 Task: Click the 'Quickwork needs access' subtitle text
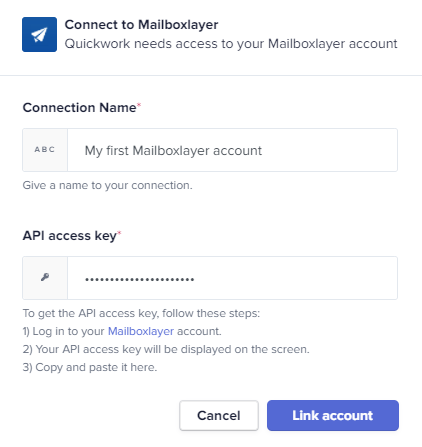click(x=231, y=44)
